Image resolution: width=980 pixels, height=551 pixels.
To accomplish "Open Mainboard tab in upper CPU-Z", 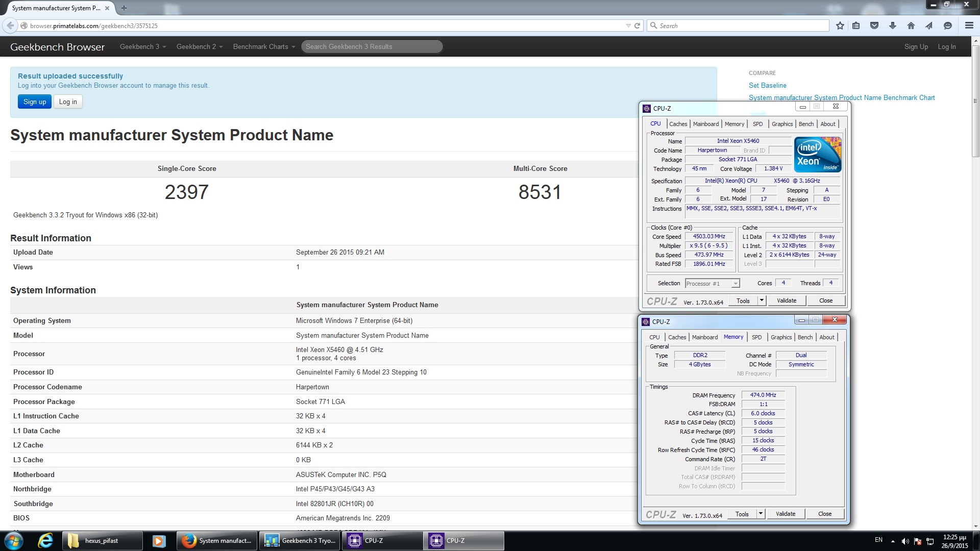I will [x=706, y=124].
